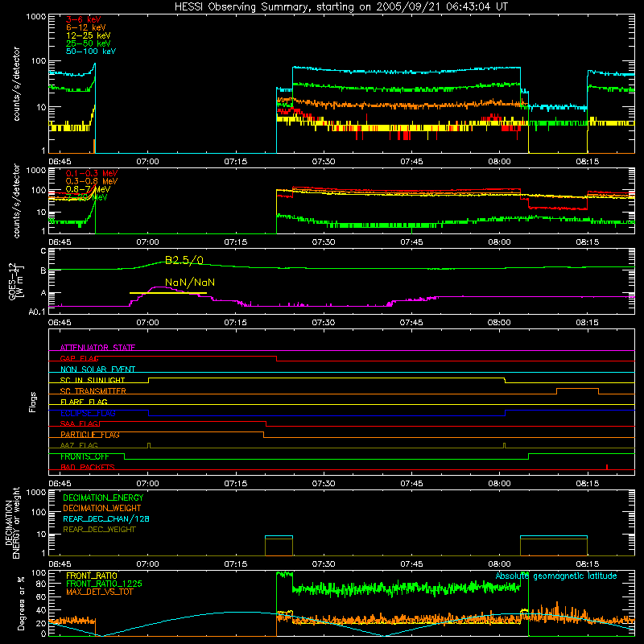Click the HESSI Observing Summary title text
The image size is (644, 644).
[341, 7]
